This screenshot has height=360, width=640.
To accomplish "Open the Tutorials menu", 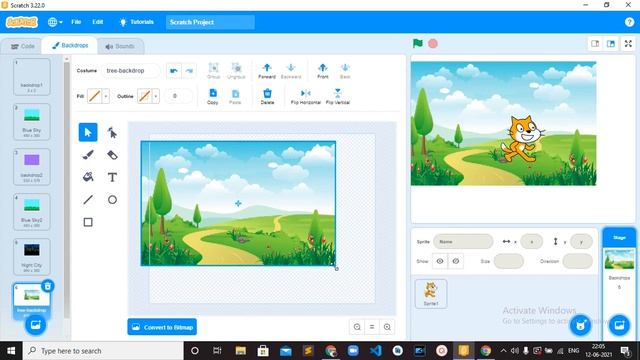I will [x=137, y=22].
